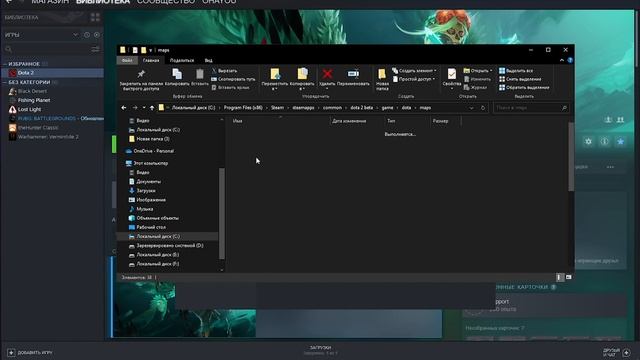This screenshot has height=360, width=640.
Task: Click Explorer search field for maps
Action: coord(531,108)
